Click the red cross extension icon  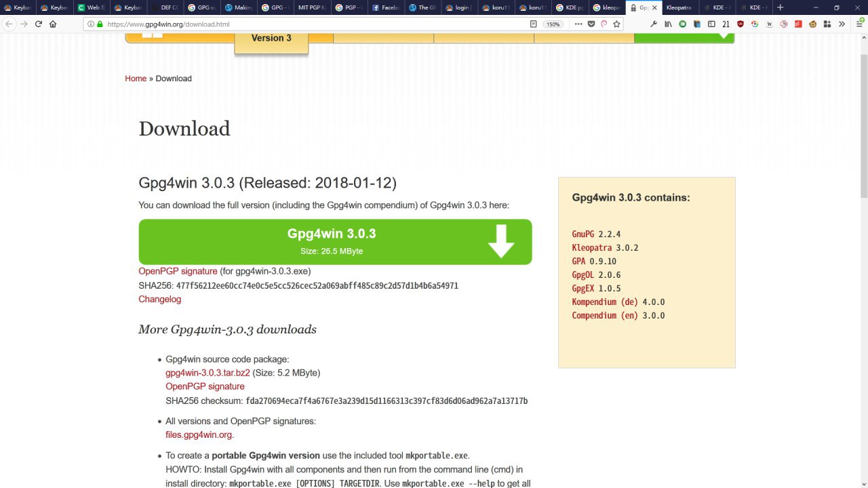click(784, 24)
